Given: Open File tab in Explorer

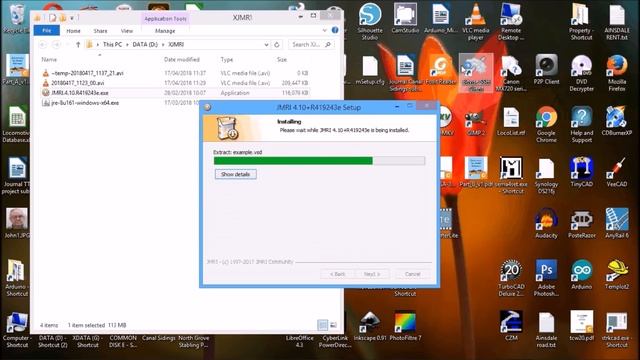Looking at the screenshot, I should coord(47,31).
